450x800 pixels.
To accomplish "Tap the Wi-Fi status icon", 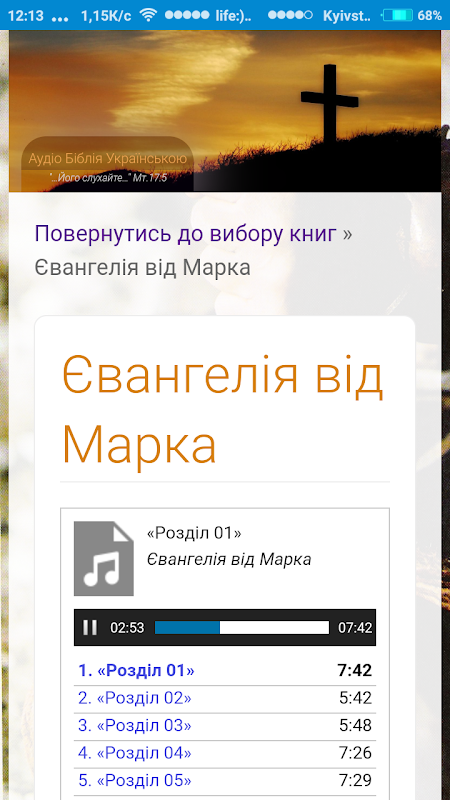I will 148,15.
